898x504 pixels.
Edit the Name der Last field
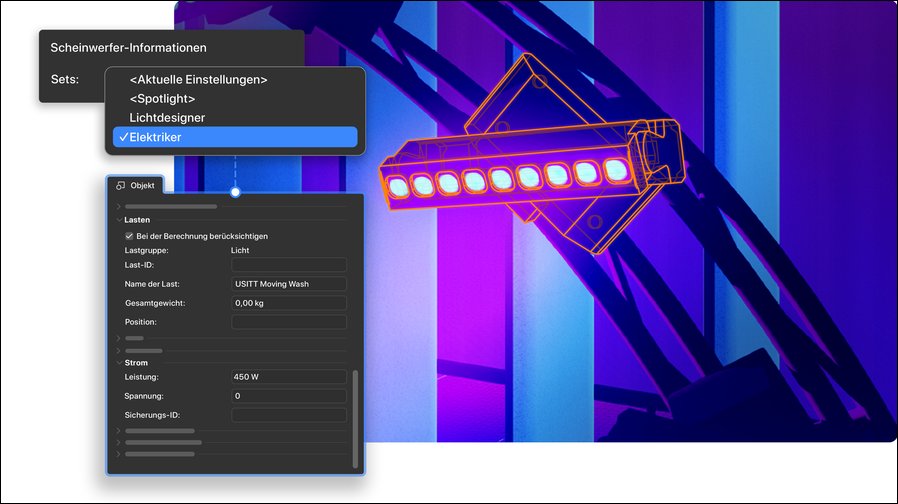(289, 284)
